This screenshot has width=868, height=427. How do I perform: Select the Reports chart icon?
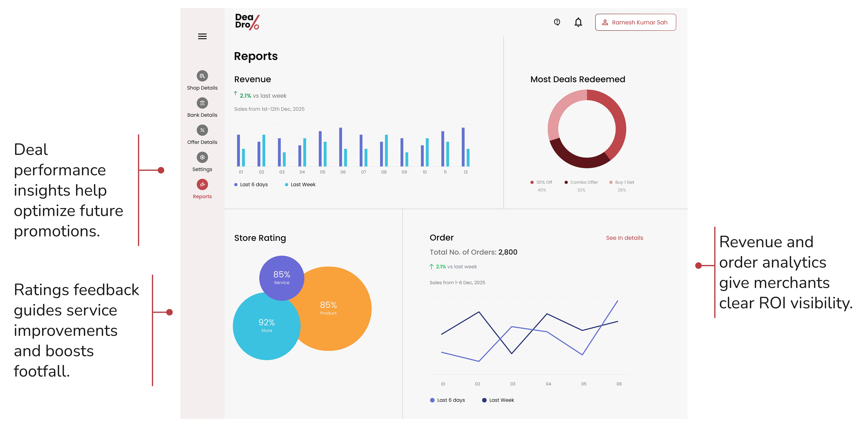(x=202, y=184)
